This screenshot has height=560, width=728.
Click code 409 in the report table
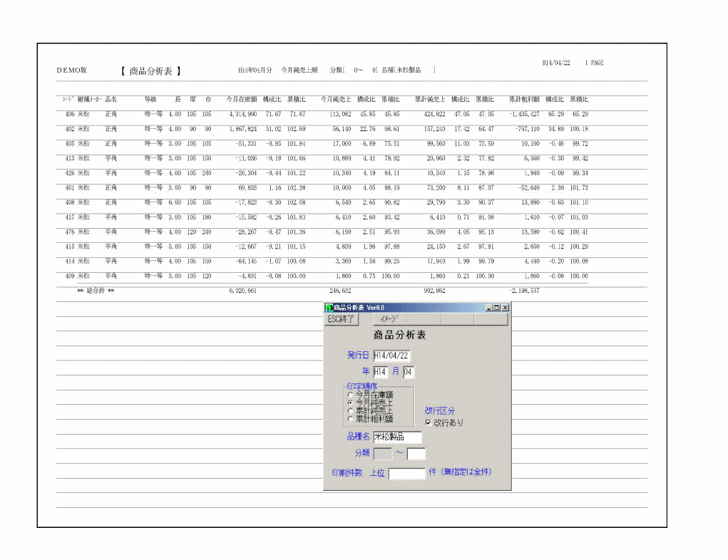(x=70, y=276)
